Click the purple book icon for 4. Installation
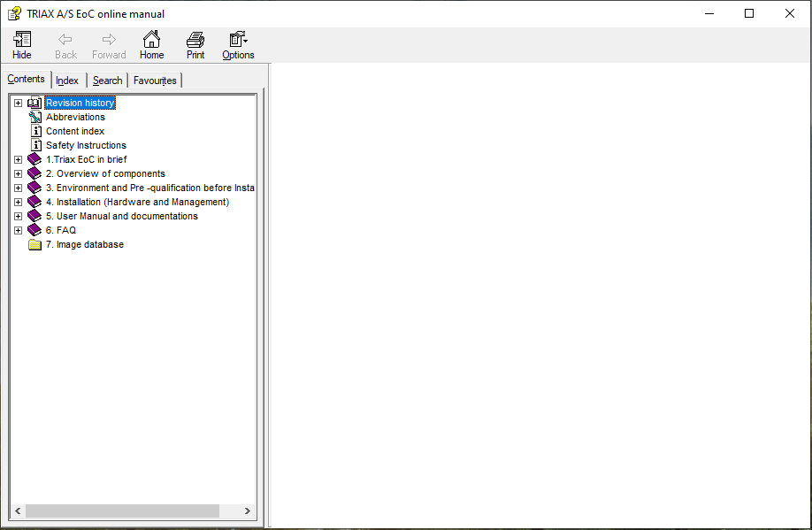 tap(34, 202)
